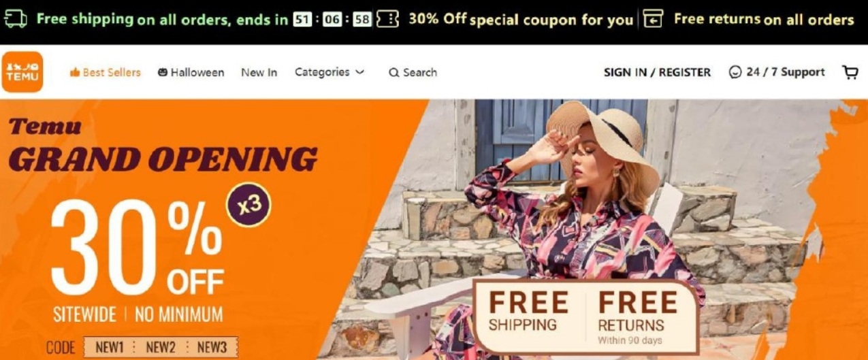Click the Temu logo icon

22,72
